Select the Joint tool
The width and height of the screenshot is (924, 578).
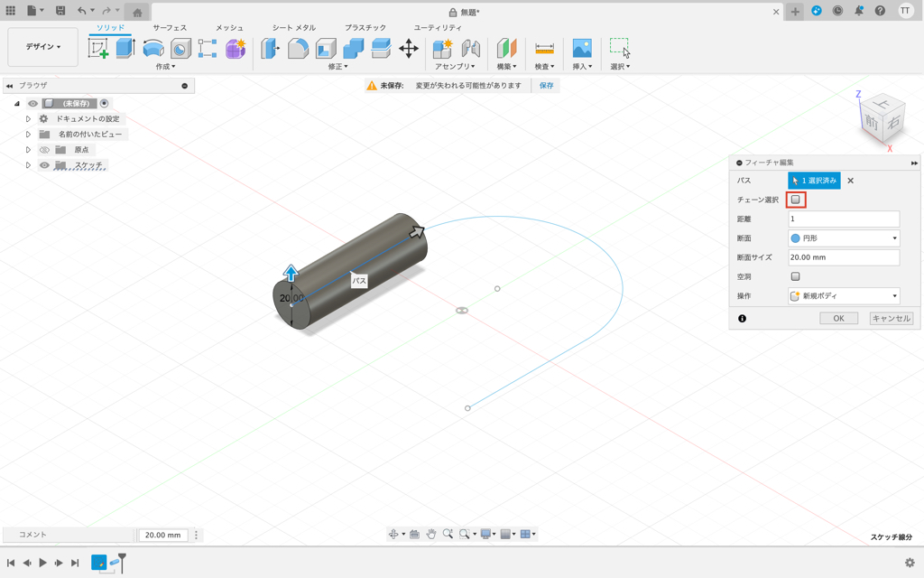470,49
